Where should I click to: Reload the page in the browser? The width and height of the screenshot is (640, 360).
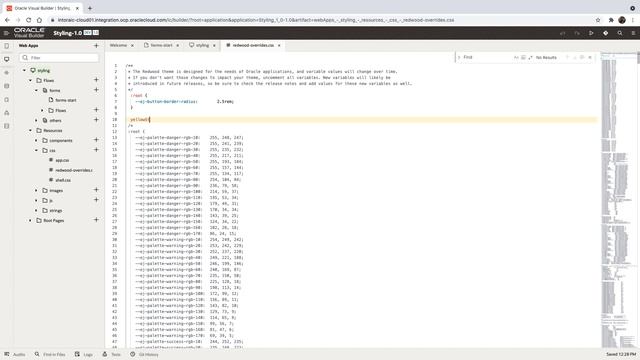[29, 20]
